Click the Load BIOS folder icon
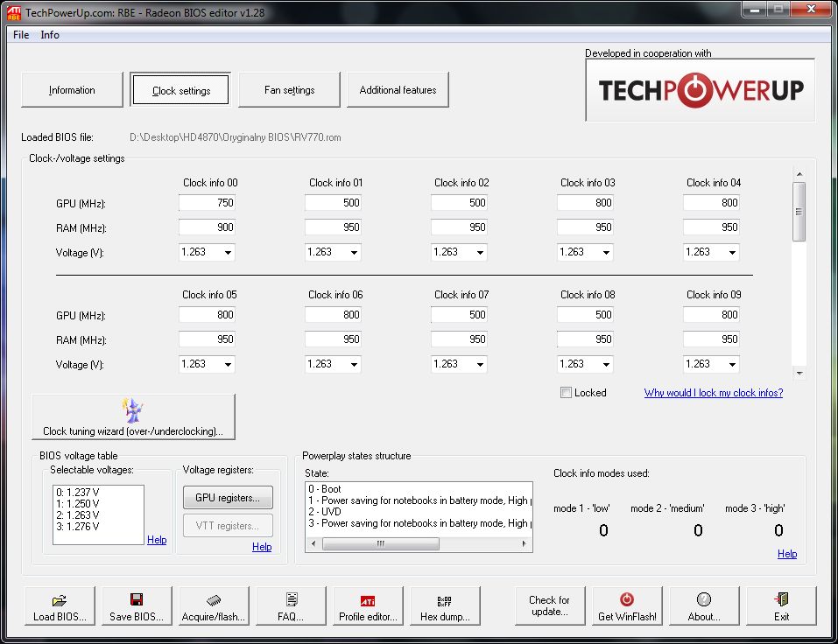 coord(60,600)
